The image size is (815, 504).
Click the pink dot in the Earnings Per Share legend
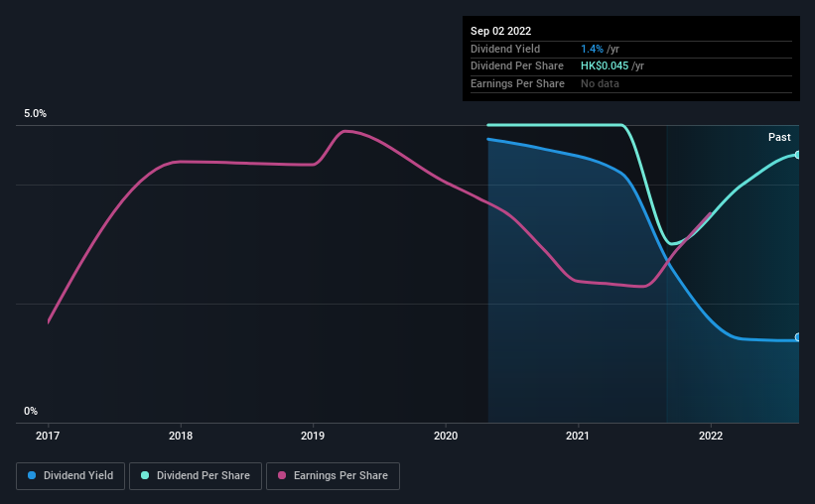[282, 476]
